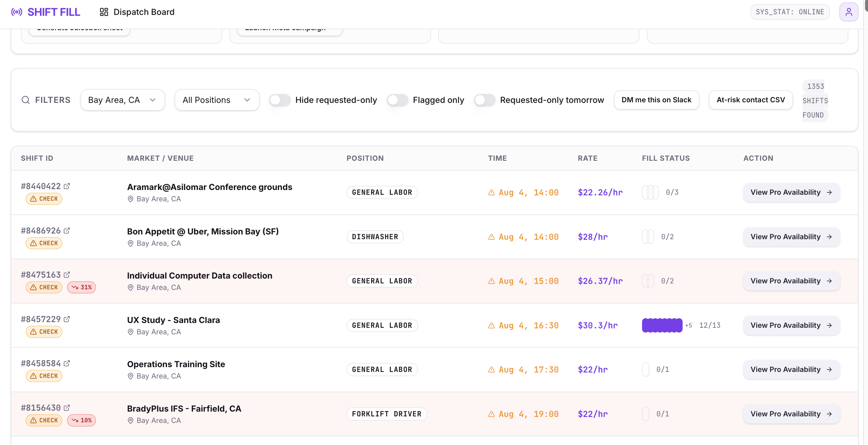868x445 pixels.
Task: Expand the All Positions dropdown
Action: pyautogui.click(x=217, y=100)
